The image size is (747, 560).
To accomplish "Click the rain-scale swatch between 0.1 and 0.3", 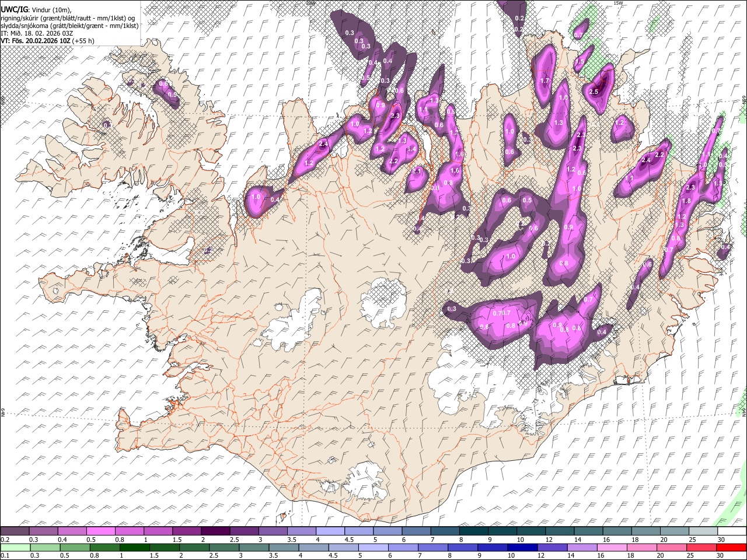I will [x=15, y=547].
